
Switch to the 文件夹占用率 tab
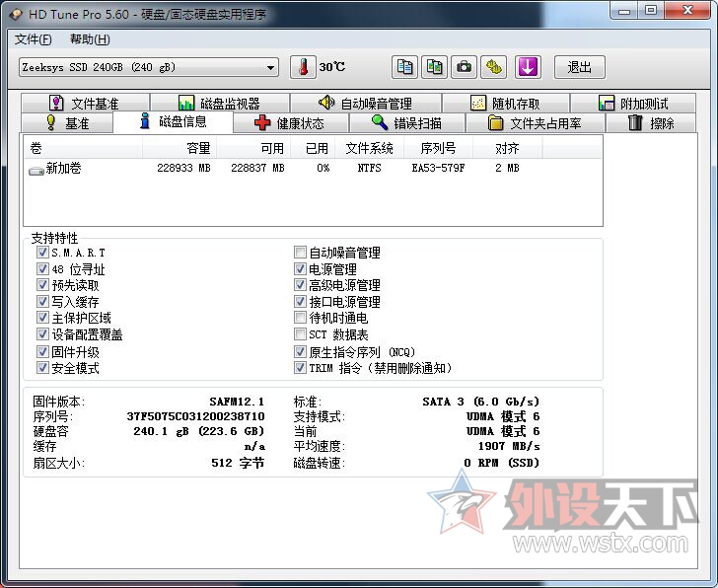[536, 122]
